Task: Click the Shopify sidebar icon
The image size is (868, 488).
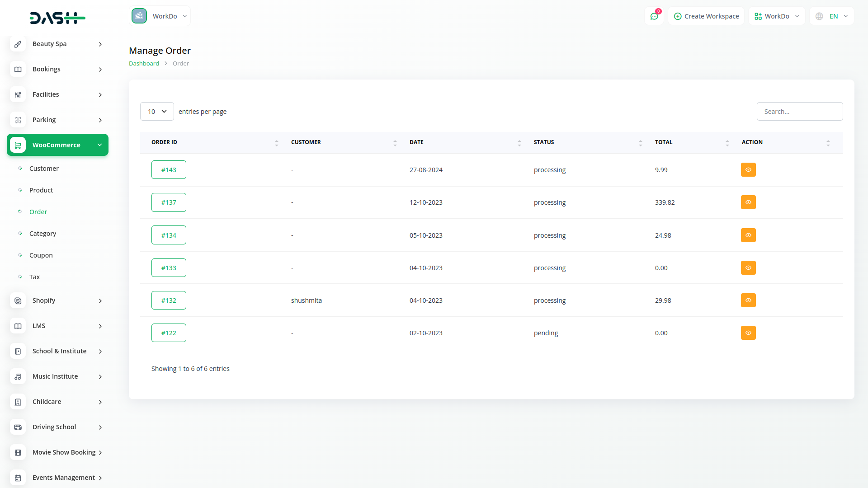Action: click(x=18, y=300)
